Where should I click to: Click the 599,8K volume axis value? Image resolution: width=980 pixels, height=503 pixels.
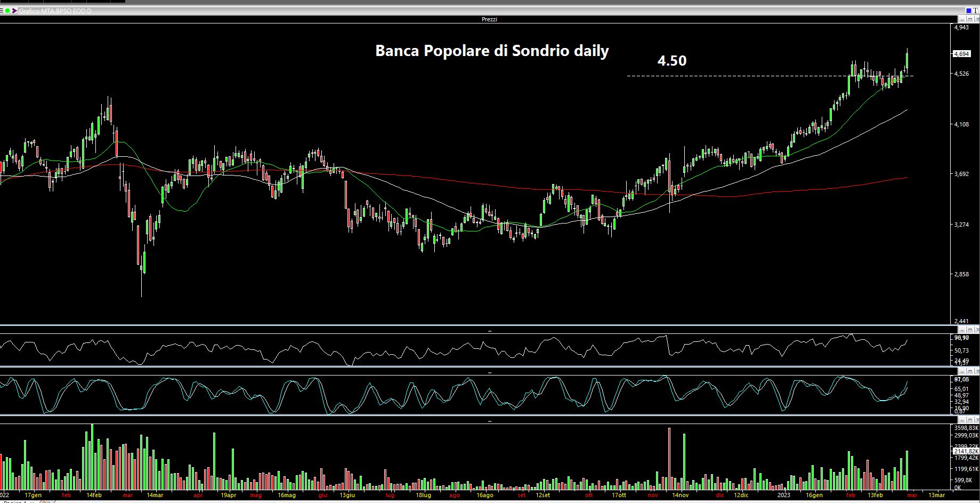[963, 480]
